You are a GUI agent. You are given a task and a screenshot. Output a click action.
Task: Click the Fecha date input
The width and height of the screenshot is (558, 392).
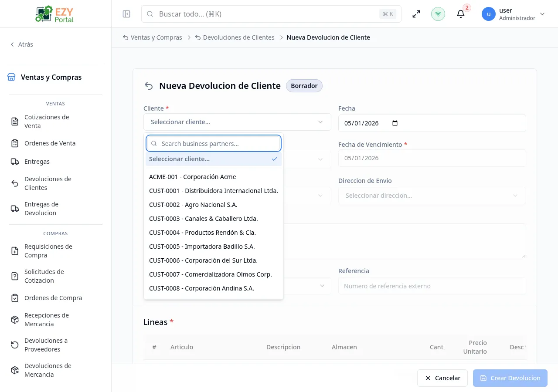[x=432, y=123]
